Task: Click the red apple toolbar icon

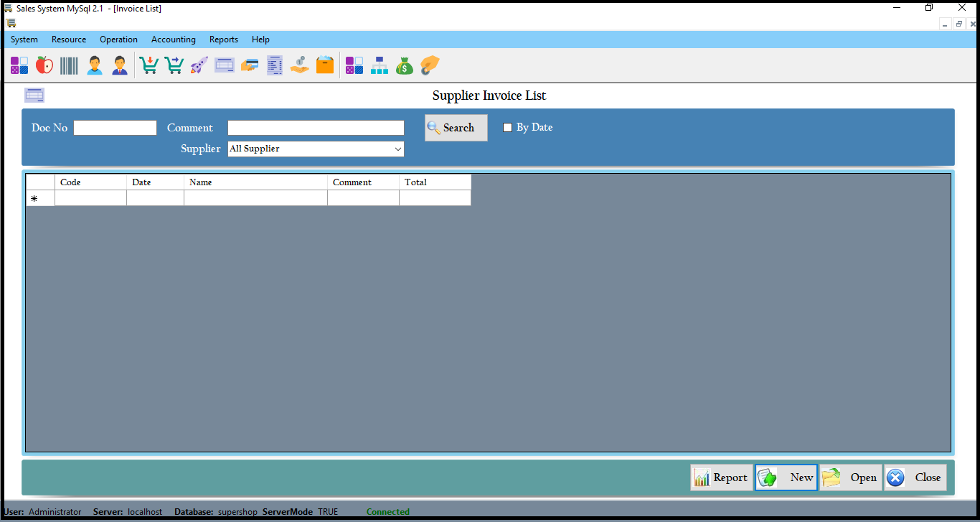Action: 44,65
